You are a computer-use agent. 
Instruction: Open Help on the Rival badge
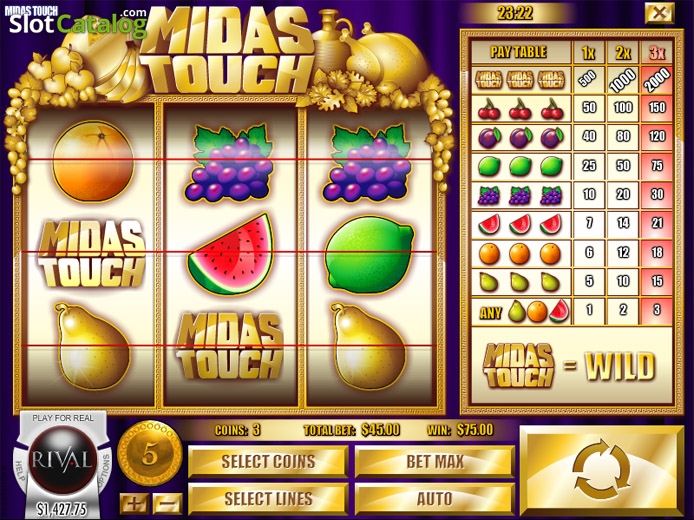[19, 471]
